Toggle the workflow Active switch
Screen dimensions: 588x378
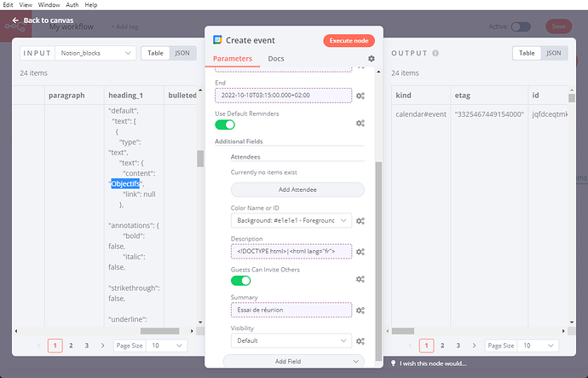[521, 26]
